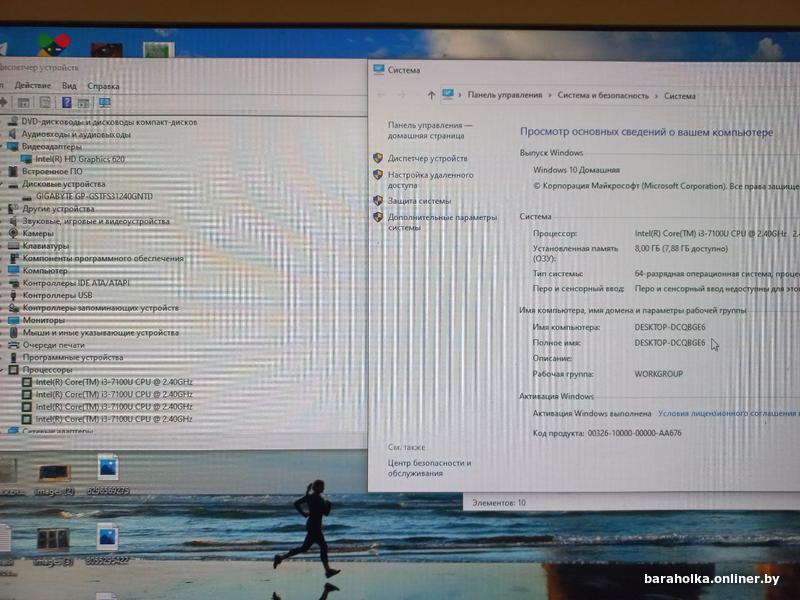Click the shield icon beside Диспетчер устройств

pos(378,158)
